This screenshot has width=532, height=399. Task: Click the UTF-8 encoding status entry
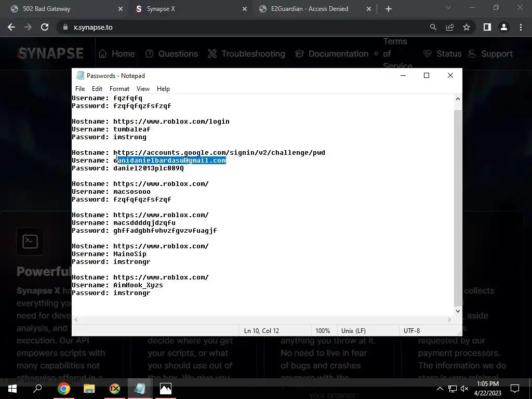coord(411,330)
